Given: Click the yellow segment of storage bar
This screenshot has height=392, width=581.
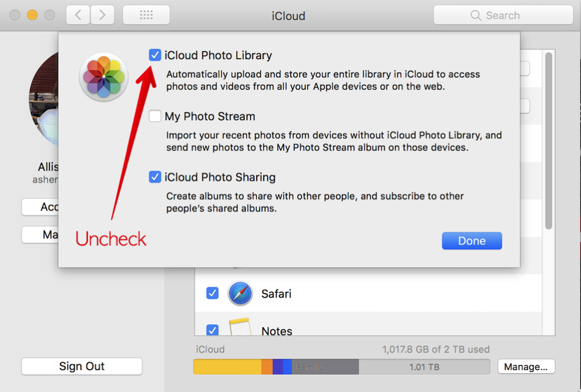Looking at the screenshot, I should pos(227,367).
